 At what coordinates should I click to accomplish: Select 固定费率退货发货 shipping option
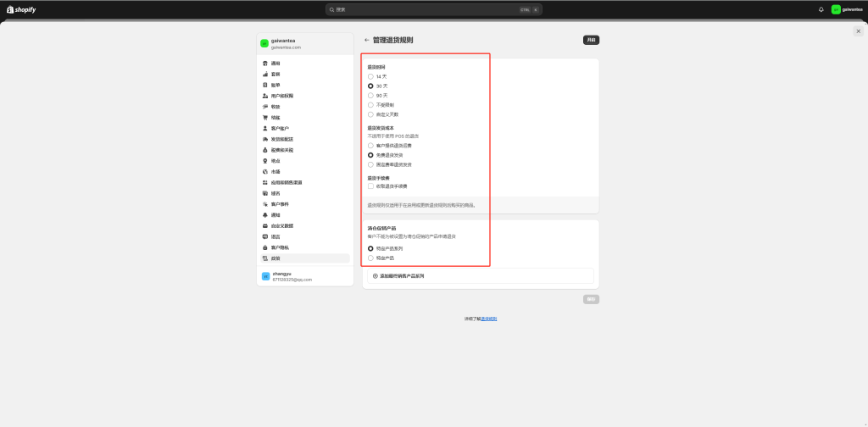tap(371, 165)
